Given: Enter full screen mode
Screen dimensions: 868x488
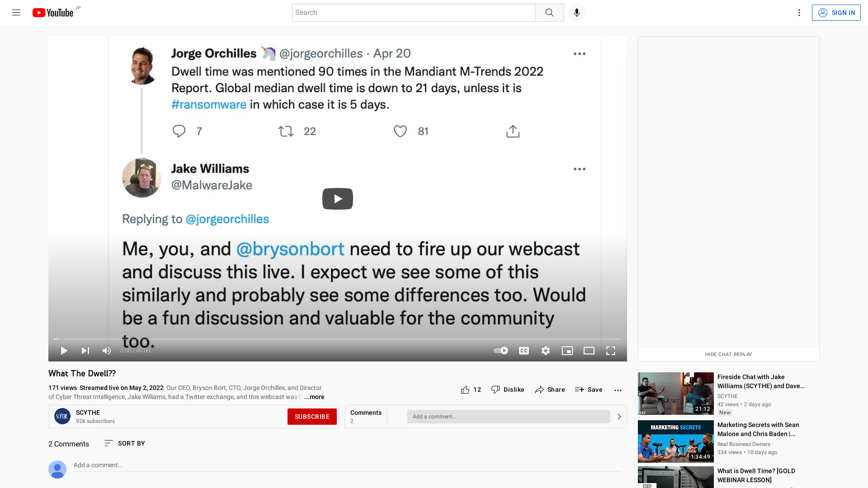Looking at the screenshot, I should [x=611, y=351].
